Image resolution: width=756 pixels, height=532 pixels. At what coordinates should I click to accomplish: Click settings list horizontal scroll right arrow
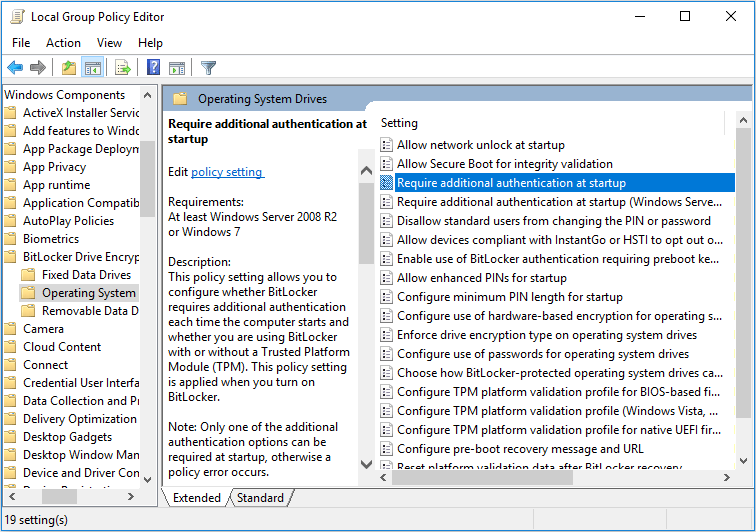pos(727,477)
